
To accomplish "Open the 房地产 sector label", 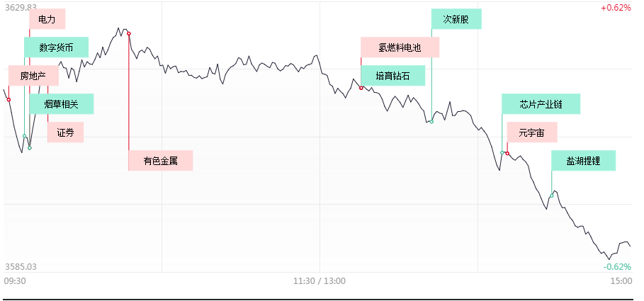I will [x=33, y=75].
